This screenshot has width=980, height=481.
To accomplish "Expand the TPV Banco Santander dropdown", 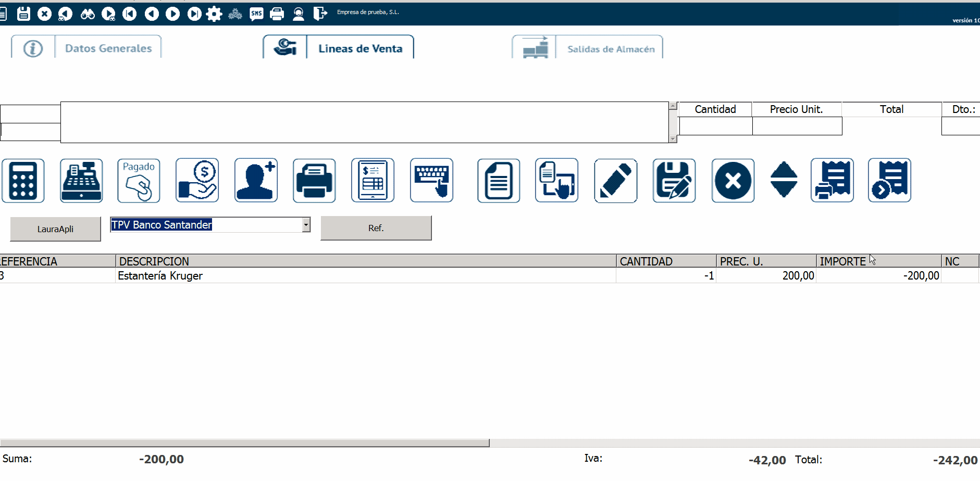I will pyautogui.click(x=306, y=225).
